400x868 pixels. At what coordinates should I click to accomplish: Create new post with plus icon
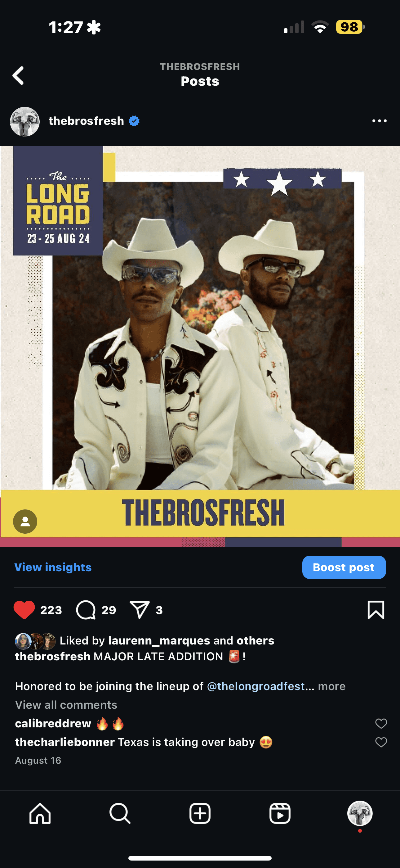pos(200,813)
